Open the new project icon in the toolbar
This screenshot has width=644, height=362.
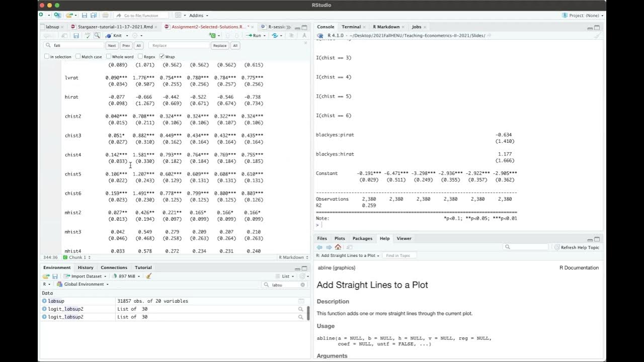coord(57,15)
